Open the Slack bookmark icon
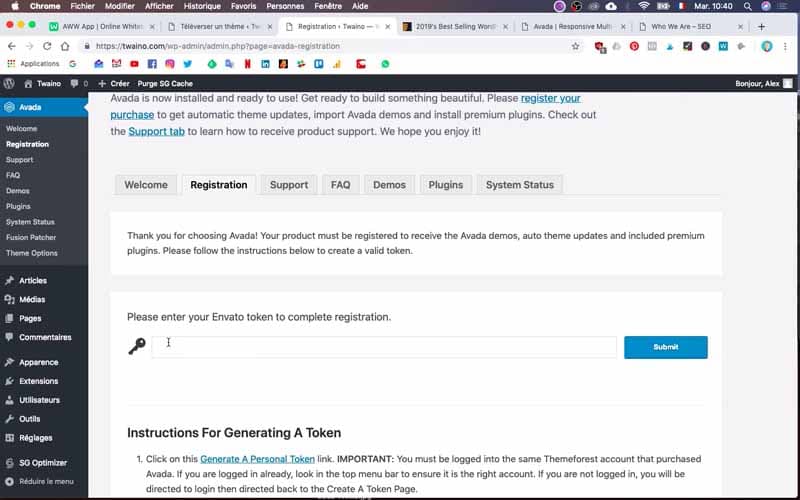Screen dimensions: 800x500 [301, 64]
